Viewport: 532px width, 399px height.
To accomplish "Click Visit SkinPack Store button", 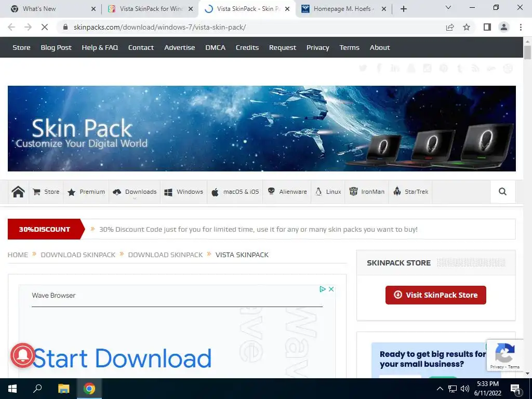I will (x=436, y=295).
